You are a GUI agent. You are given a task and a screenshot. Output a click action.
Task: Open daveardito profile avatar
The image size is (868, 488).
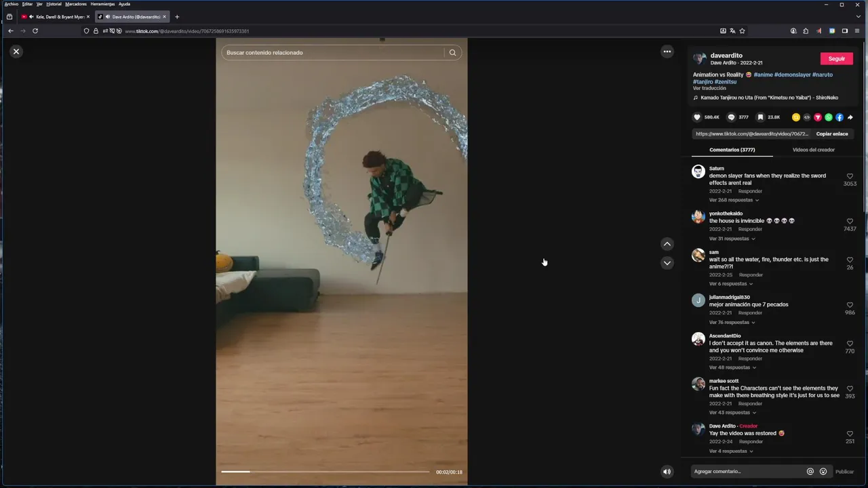pos(700,59)
